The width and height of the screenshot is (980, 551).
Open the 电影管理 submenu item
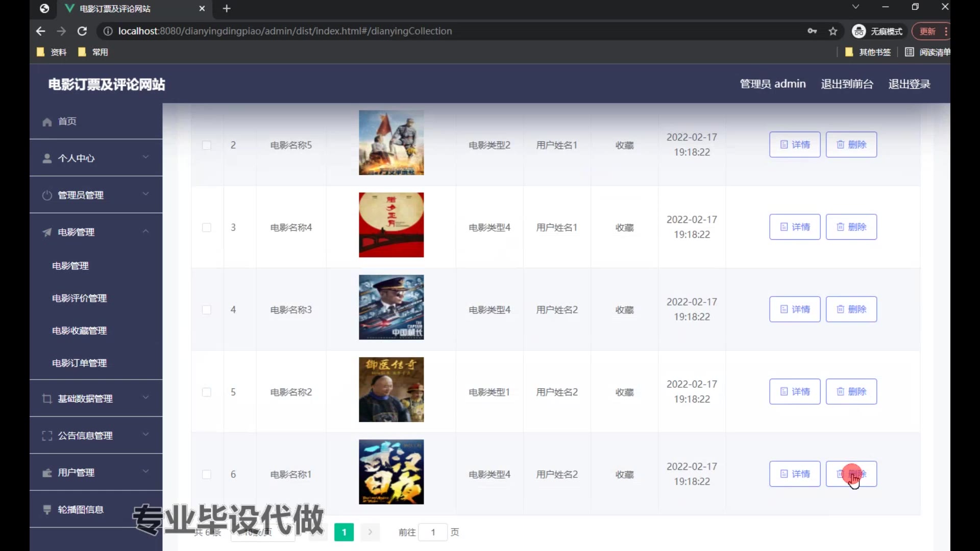point(70,266)
